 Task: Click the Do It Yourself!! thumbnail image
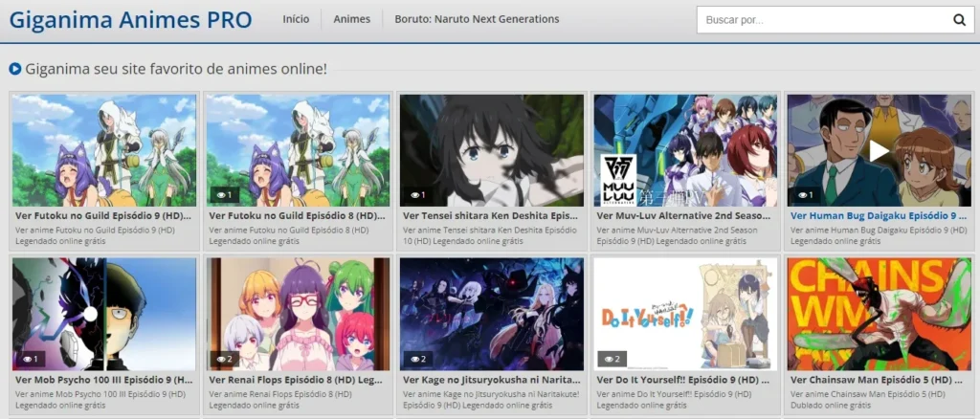click(685, 314)
